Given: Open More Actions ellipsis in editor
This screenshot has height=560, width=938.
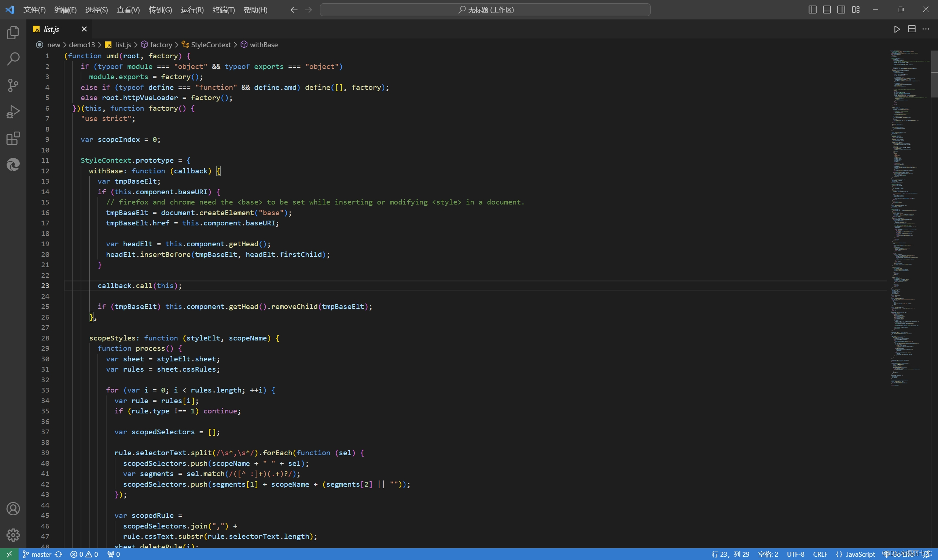Looking at the screenshot, I should pos(926,29).
